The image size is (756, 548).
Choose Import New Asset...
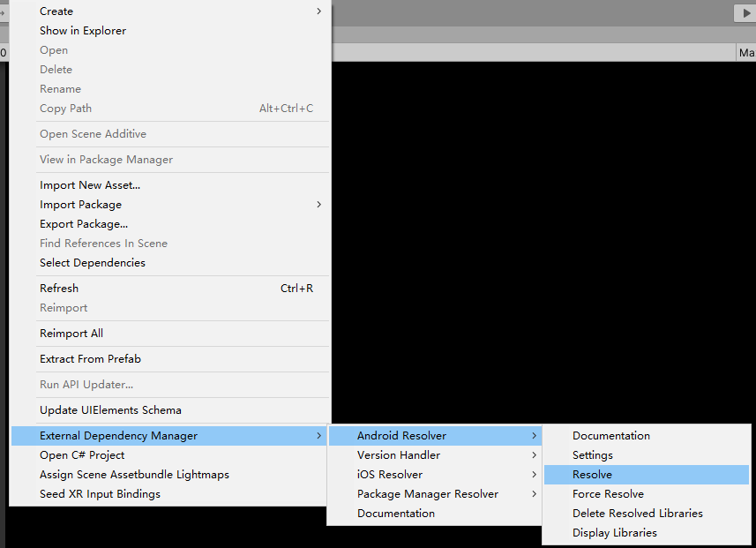click(x=87, y=184)
